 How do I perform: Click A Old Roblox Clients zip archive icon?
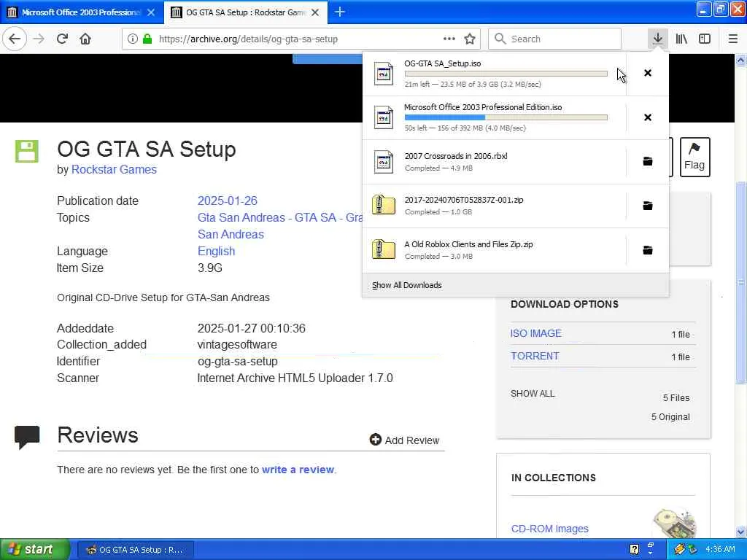pyautogui.click(x=384, y=249)
